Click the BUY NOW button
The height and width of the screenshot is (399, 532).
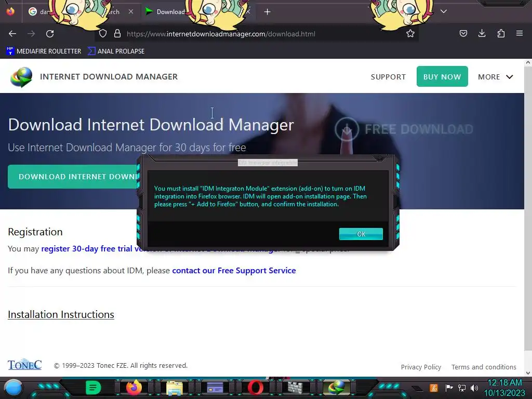442,76
